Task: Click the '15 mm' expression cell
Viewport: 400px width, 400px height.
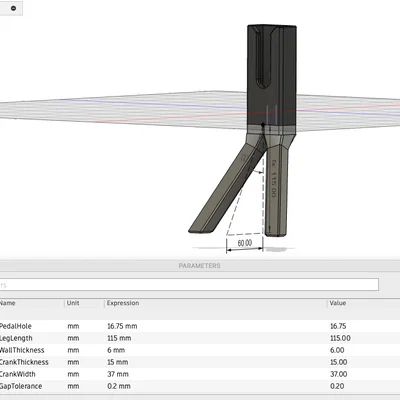Action: pyautogui.click(x=118, y=362)
